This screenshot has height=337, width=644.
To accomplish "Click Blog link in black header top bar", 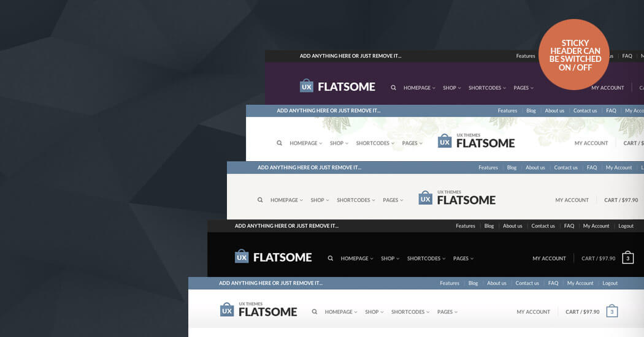I will pos(489,225).
